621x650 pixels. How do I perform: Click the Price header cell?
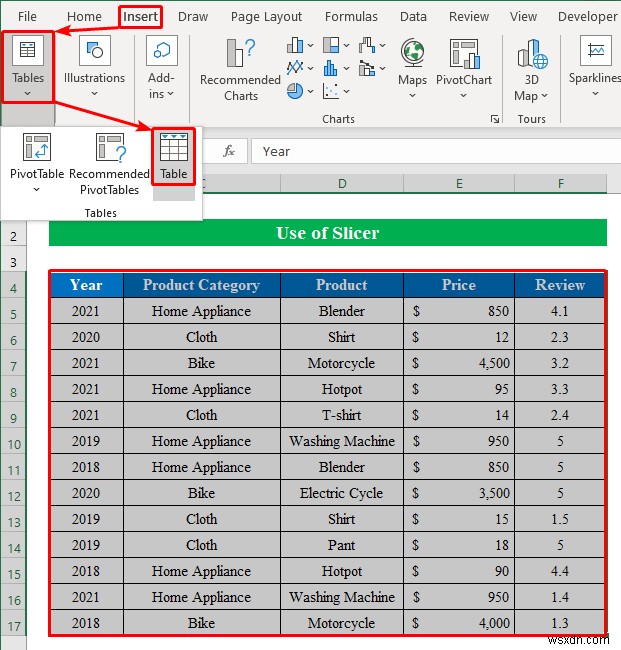point(459,285)
